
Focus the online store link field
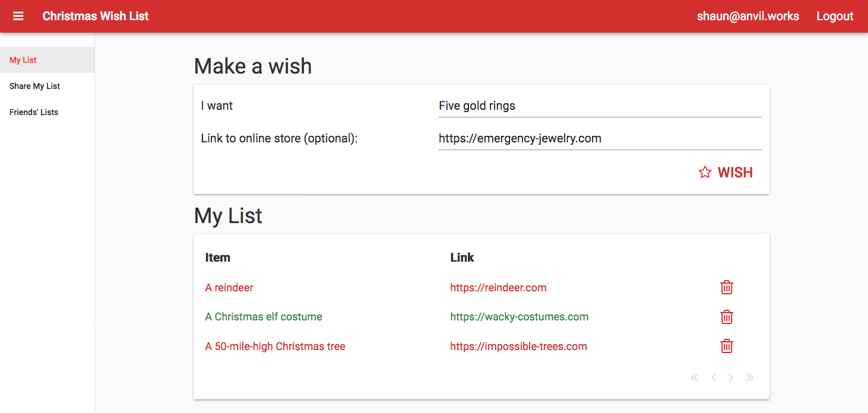(x=600, y=139)
